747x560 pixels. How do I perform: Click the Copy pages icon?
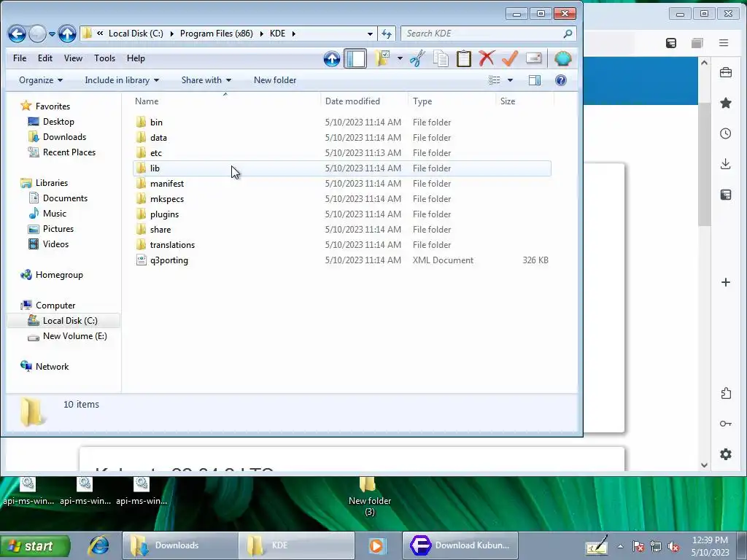(441, 58)
